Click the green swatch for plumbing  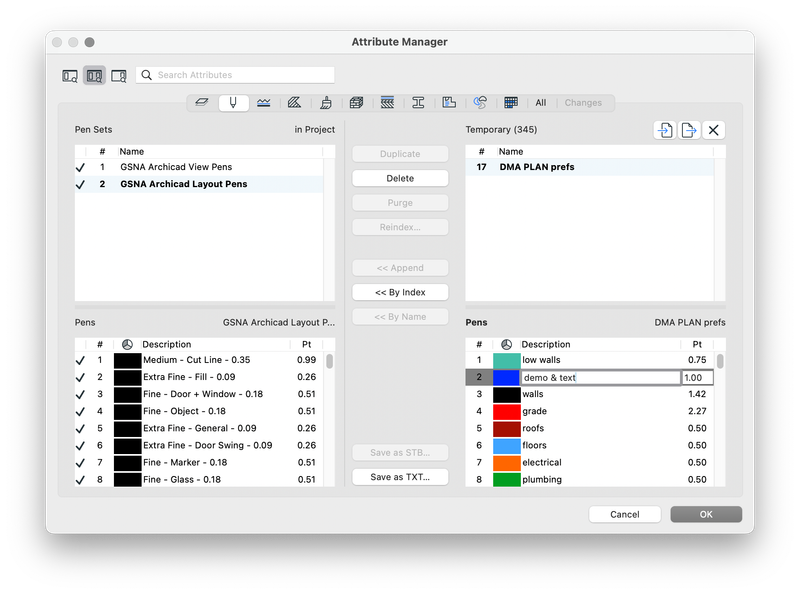click(506, 480)
